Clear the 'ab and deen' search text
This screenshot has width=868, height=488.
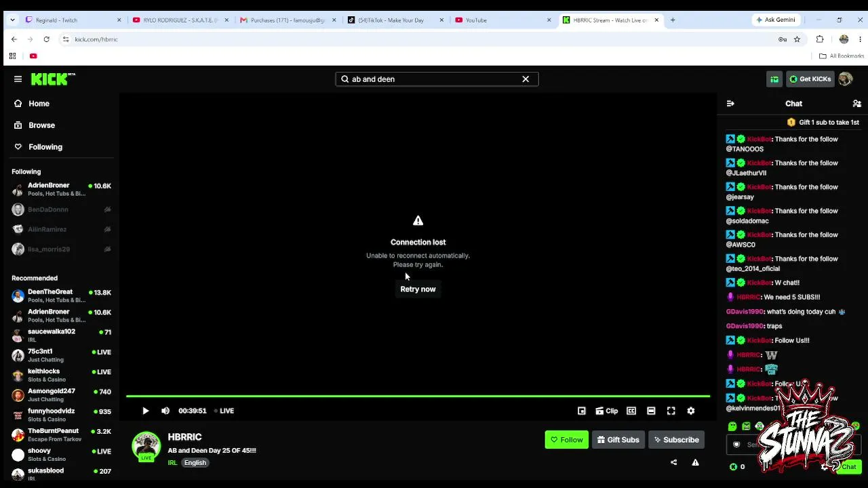[x=526, y=79]
